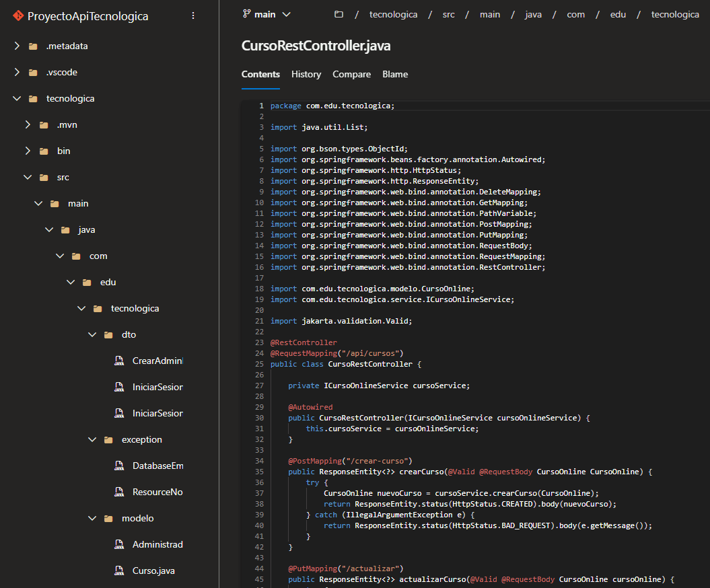Screen dimensions: 710x588
Task: Collapse the main folder in tree
Action: pos(38,203)
